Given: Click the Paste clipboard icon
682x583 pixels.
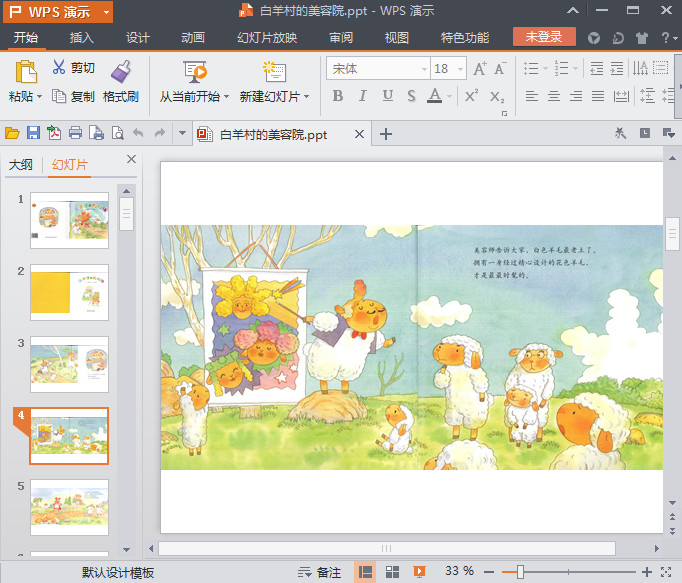Looking at the screenshot, I should tap(26, 71).
